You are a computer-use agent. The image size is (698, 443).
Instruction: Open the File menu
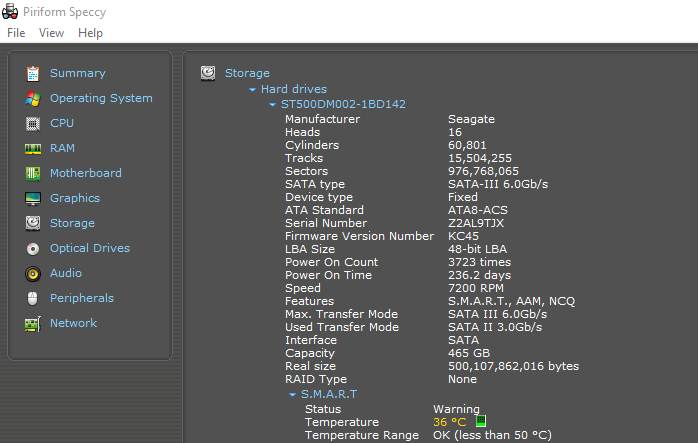[16, 33]
